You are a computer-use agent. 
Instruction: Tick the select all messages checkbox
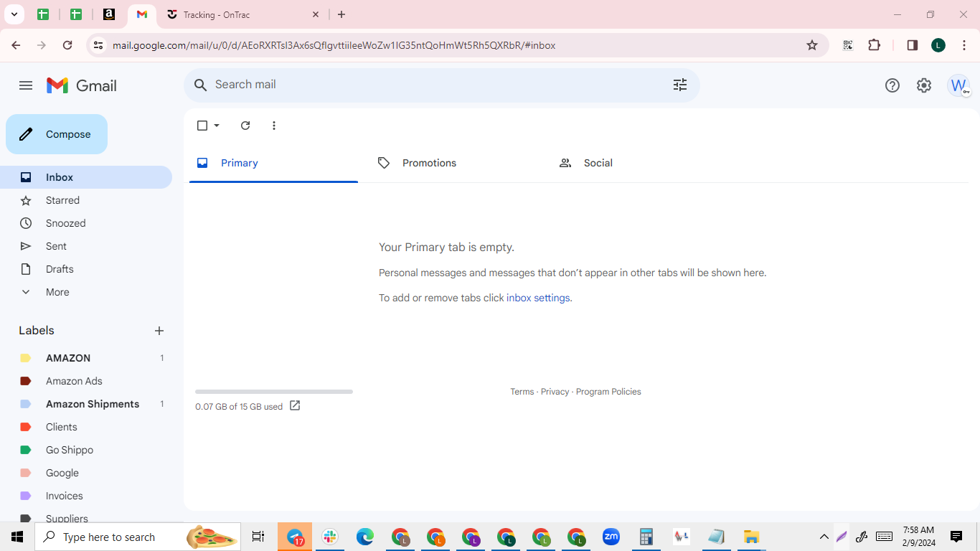tap(202, 126)
